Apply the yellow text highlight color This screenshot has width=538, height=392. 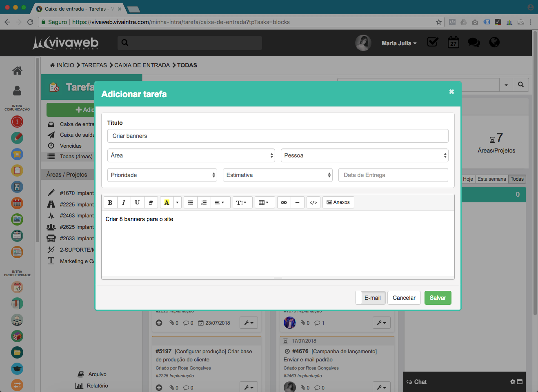coord(167,202)
